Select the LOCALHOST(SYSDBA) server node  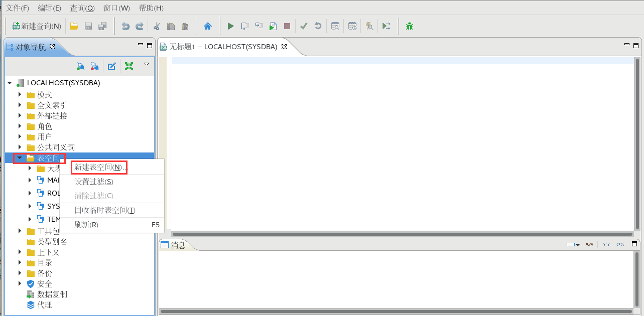click(63, 83)
